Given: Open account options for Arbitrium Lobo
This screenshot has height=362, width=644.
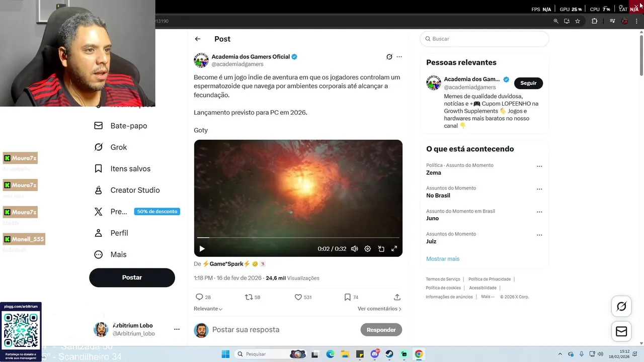Looking at the screenshot, I should (177, 329).
